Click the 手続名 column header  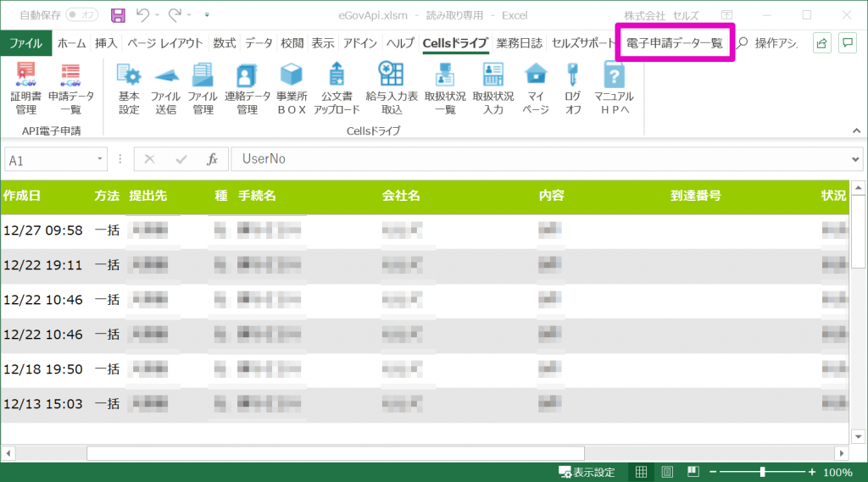(257, 196)
